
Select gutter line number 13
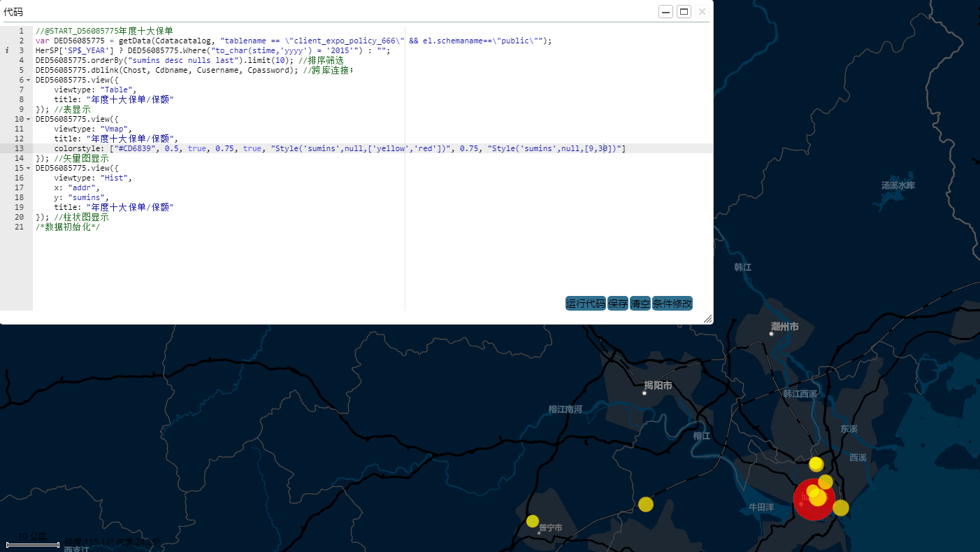point(19,148)
